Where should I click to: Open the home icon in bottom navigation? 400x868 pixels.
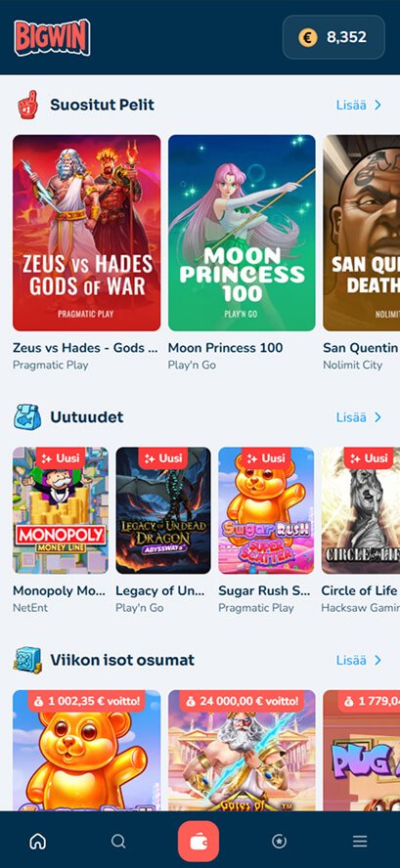click(x=38, y=842)
